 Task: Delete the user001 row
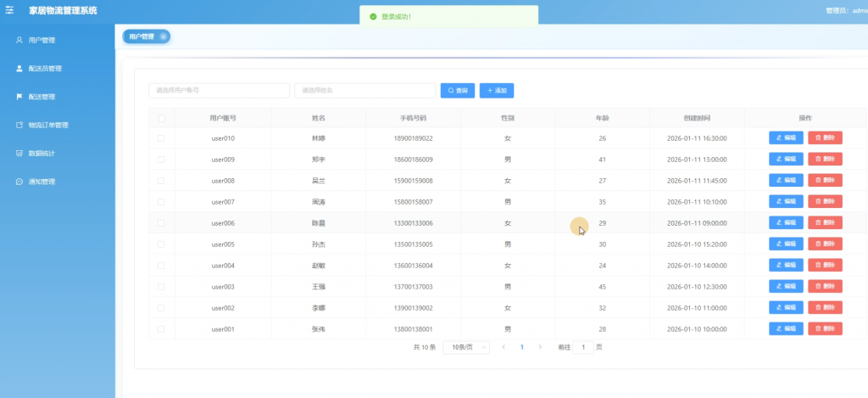(x=825, y=328)
